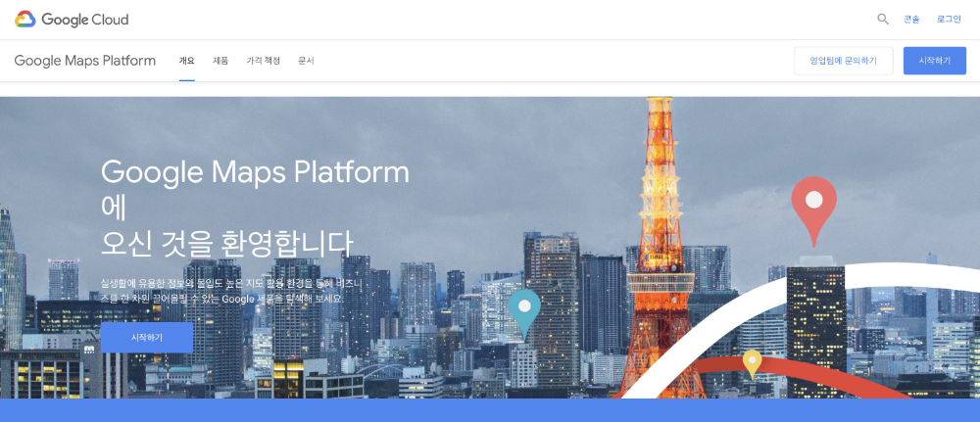Screen dimensions: 980x422
Task: Click the yellow map pin marker
Action: pos(752,364)
